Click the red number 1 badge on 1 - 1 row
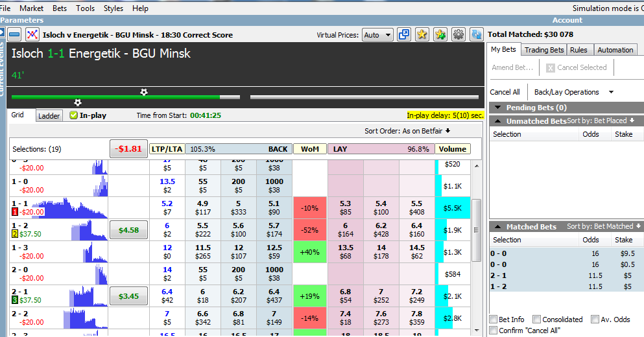 pyautogui.click(x=15, y=212)
